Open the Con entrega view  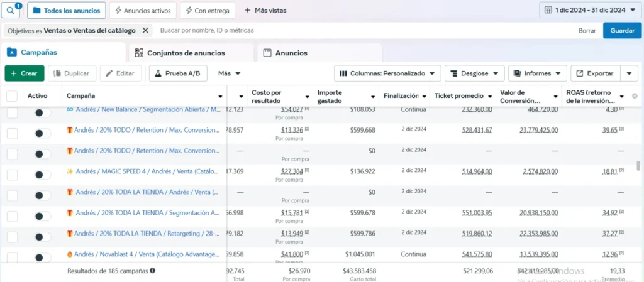pos(208,10)
